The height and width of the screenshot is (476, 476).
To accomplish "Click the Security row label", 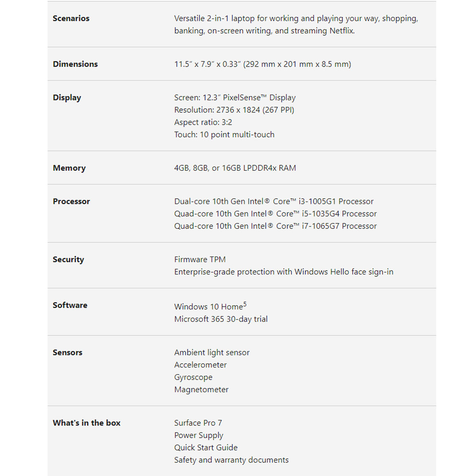I will pyautogui.click(x=68, y=260).
